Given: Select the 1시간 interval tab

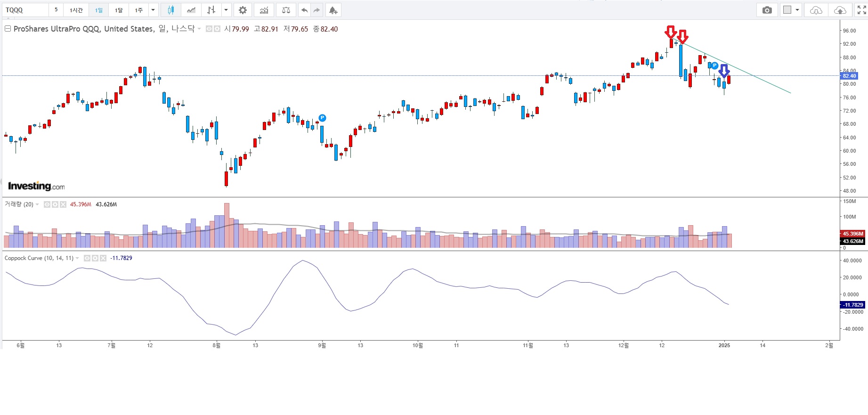Looking at the screenshot, I should coord(76,10).
